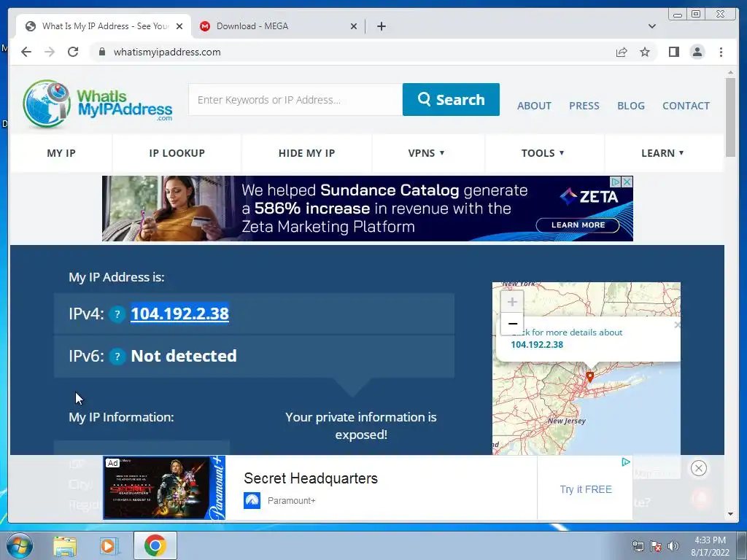Open the volume speaker icon
Viewport: 747px width, 560px height.
click(673, 546)
